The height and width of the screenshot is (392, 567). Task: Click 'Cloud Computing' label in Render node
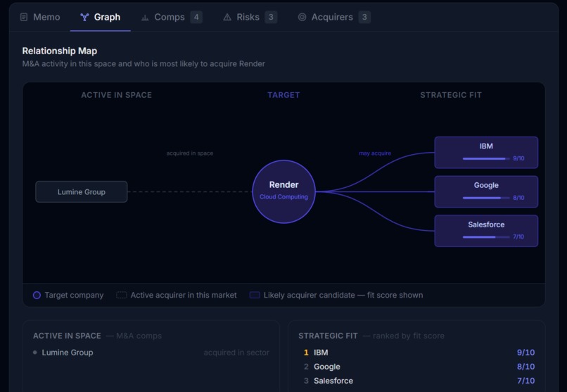284,197
